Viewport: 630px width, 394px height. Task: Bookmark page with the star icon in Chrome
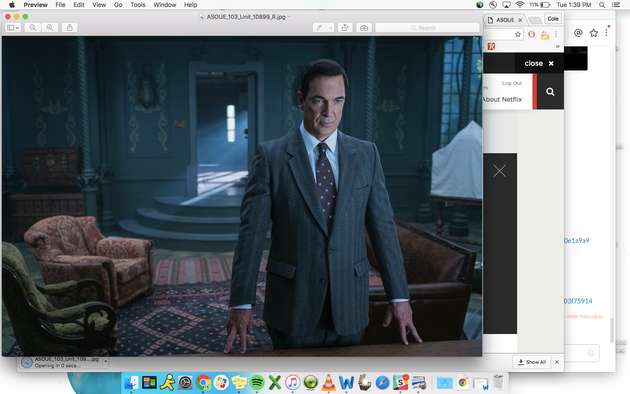point(518,35)
